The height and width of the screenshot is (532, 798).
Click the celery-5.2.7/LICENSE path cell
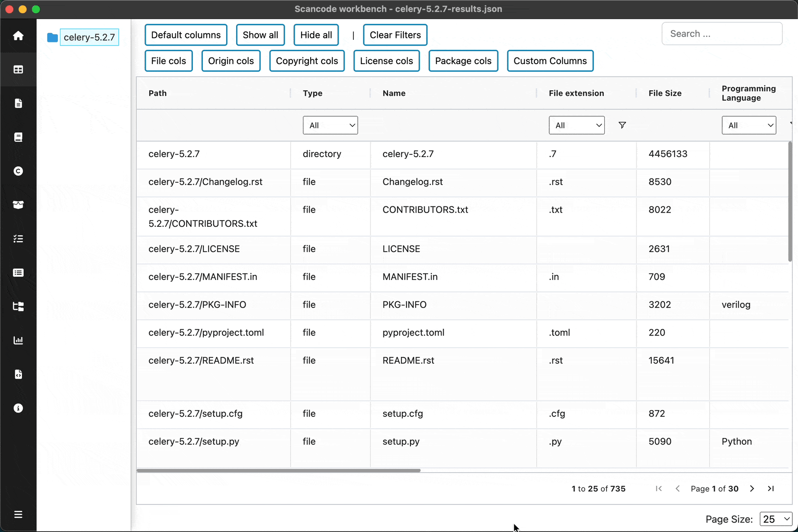pyautogui.click(x=213, y=249)
